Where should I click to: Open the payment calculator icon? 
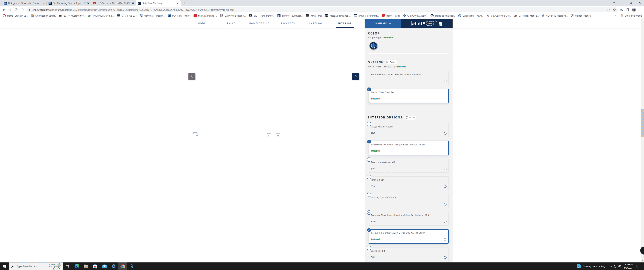coord(440,24)
